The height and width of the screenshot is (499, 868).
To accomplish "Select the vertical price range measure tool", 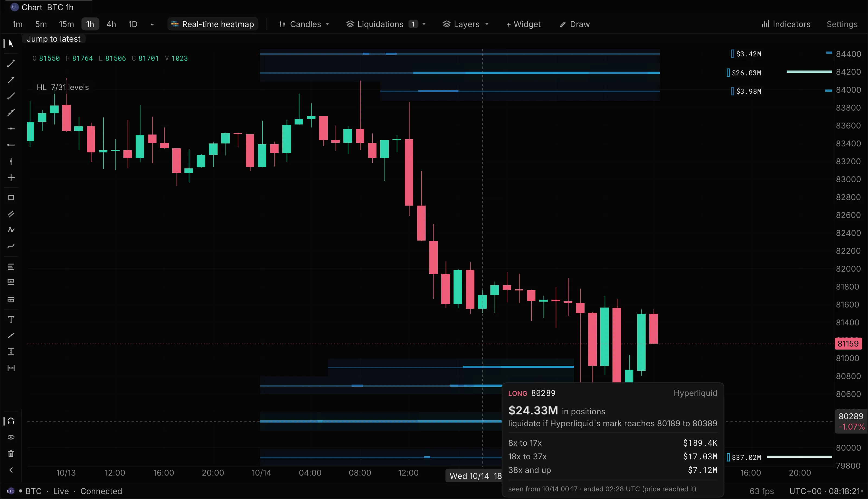I will click(x=11, y=352).
